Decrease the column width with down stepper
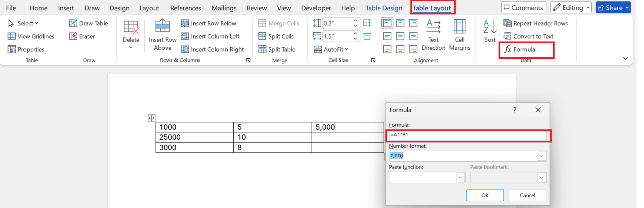Screen dimensions: 644x208 pyautogui.click(x=355, y=39)
